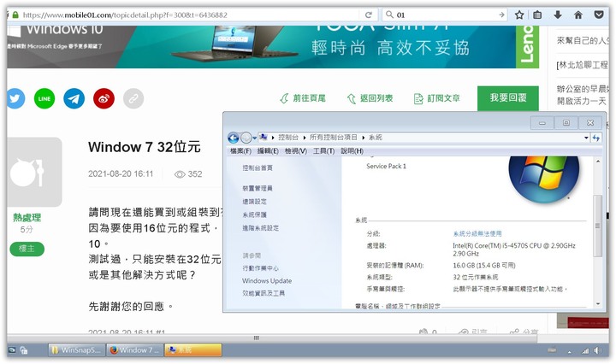Open recent pages dropdown beside forward button
This screenshot has width=616, height=364.
(x=255, y=138)
